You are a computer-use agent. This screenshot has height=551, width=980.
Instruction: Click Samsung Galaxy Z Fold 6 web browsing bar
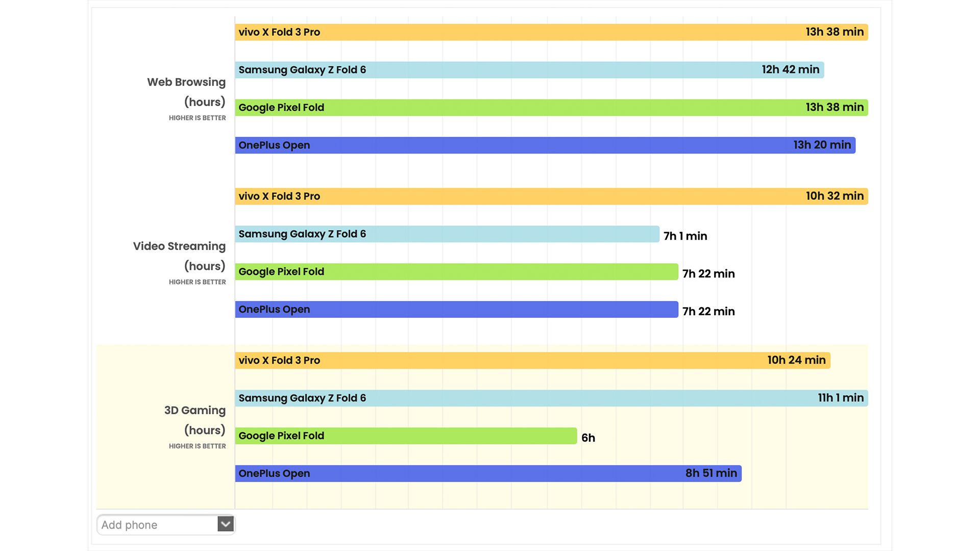coord(529,70)
